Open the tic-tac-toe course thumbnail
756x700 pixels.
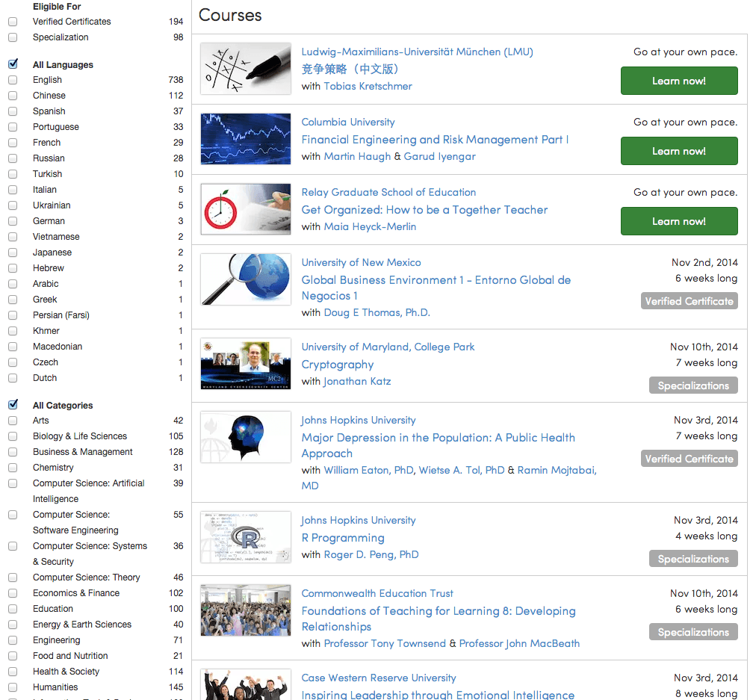coord(246,69)
